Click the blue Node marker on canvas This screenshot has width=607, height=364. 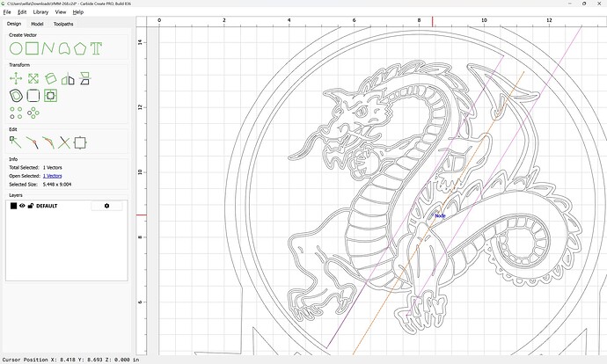(440, 215)
